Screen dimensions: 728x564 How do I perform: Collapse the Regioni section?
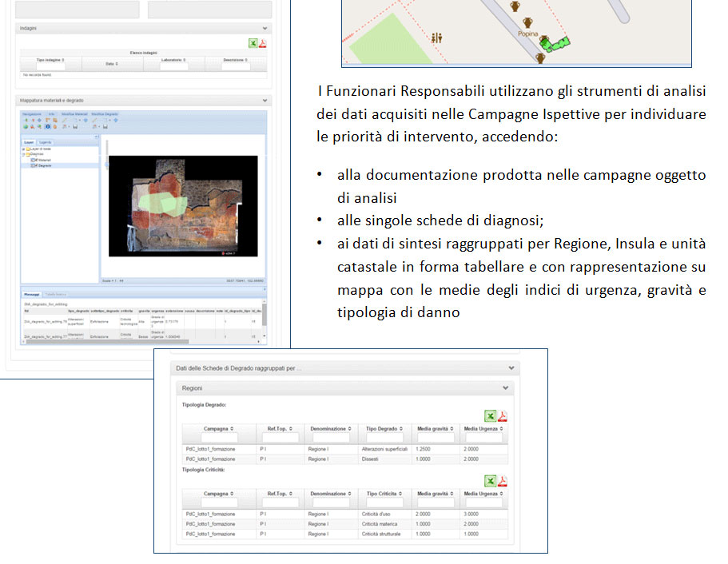click(x=505, y=387)
